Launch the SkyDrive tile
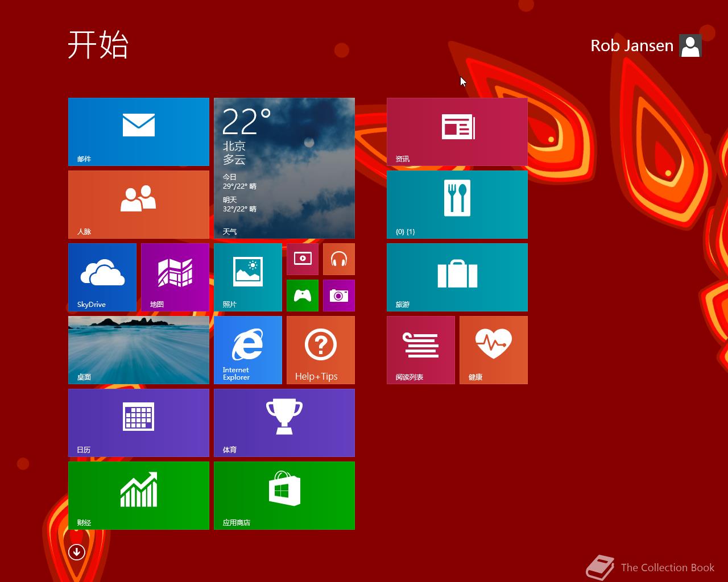 click(102, 277)
